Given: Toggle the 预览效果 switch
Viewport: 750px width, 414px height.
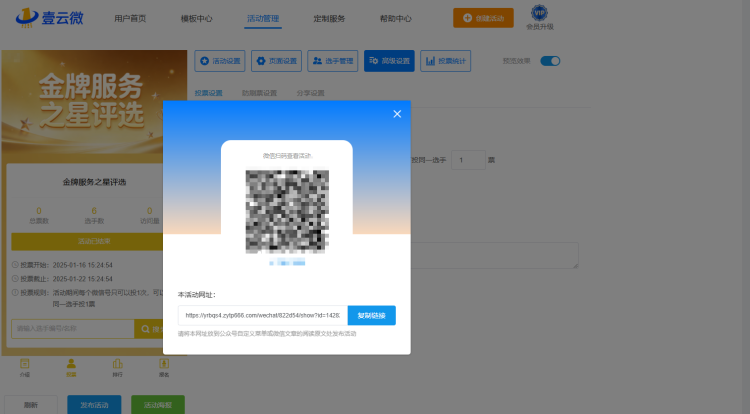Looking at the screenshot, I should (550, 61).
